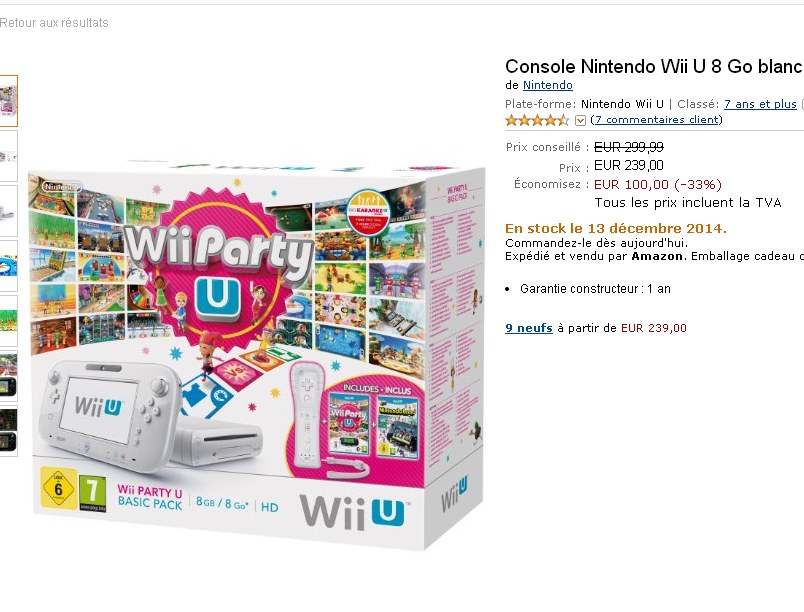Select the fifth thumbnail with green game screenshot

pos(8,321)
